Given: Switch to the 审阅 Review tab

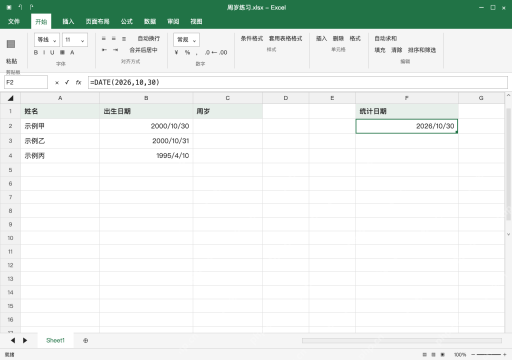Looking at the screenshot, I should point(173,21).
